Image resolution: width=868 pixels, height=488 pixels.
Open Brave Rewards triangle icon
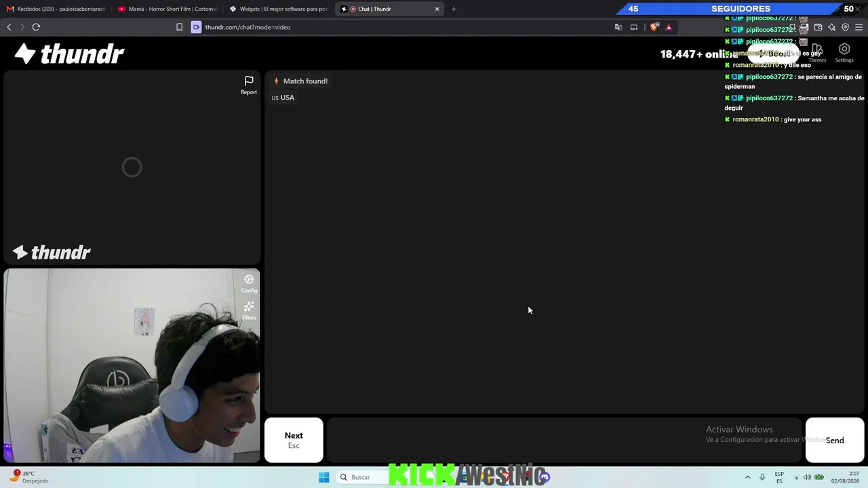click(669, 27)
